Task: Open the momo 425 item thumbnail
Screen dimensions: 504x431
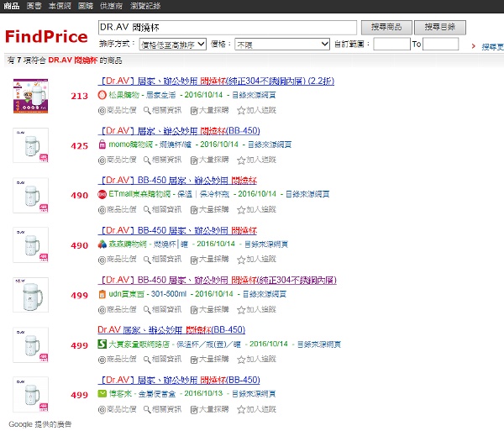Action: [x=30, y=145]
